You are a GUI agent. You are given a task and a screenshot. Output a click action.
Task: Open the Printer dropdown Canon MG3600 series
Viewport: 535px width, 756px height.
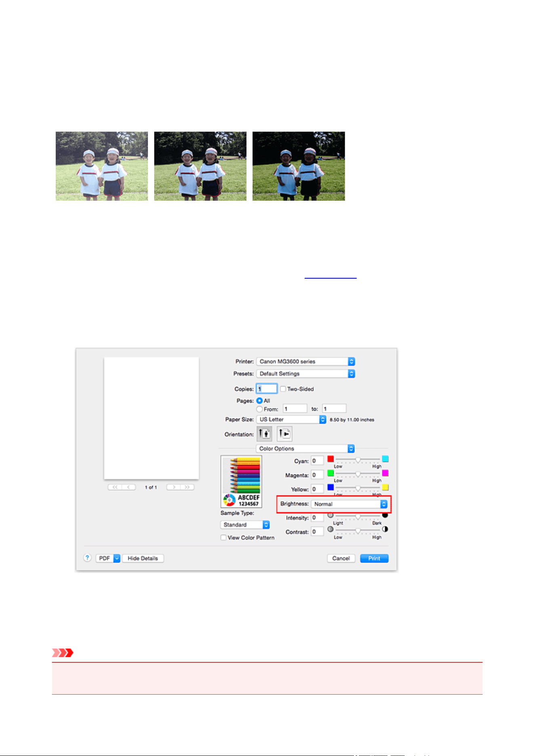coord(305,361)
